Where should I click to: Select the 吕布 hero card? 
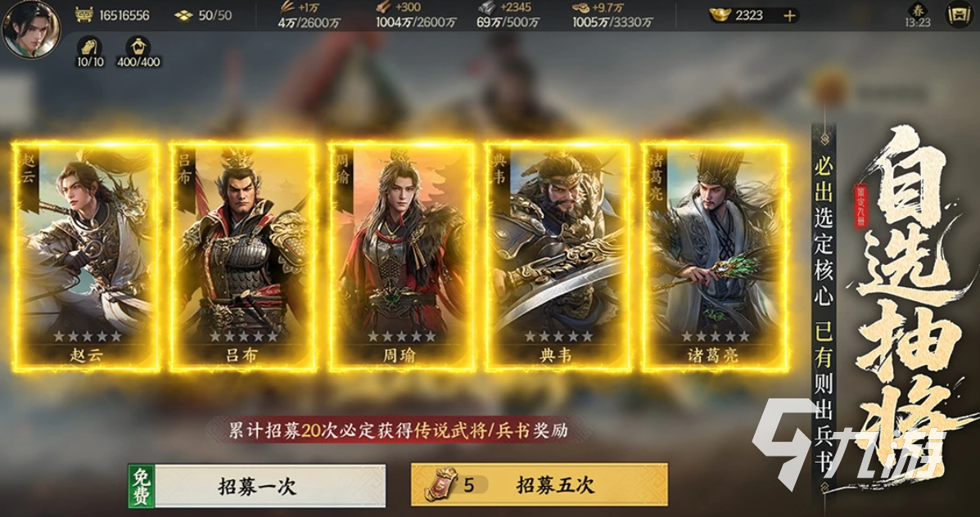(x=243, y=256)
